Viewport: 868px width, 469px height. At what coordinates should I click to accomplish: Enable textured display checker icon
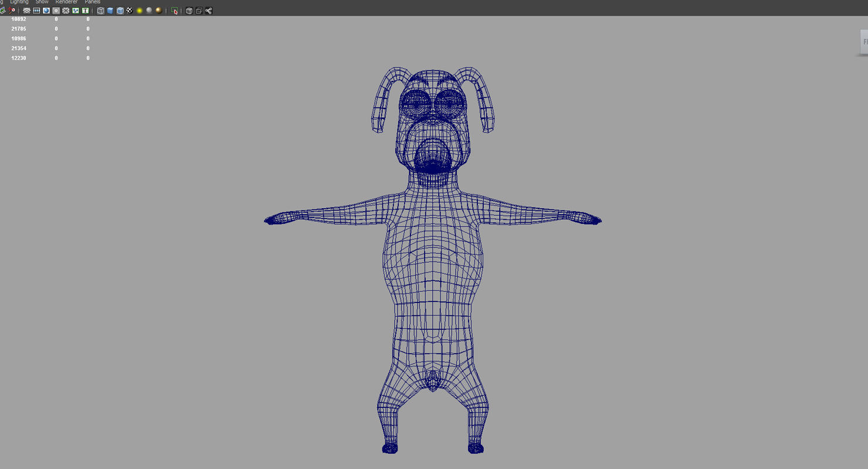[x=130, y=11]
